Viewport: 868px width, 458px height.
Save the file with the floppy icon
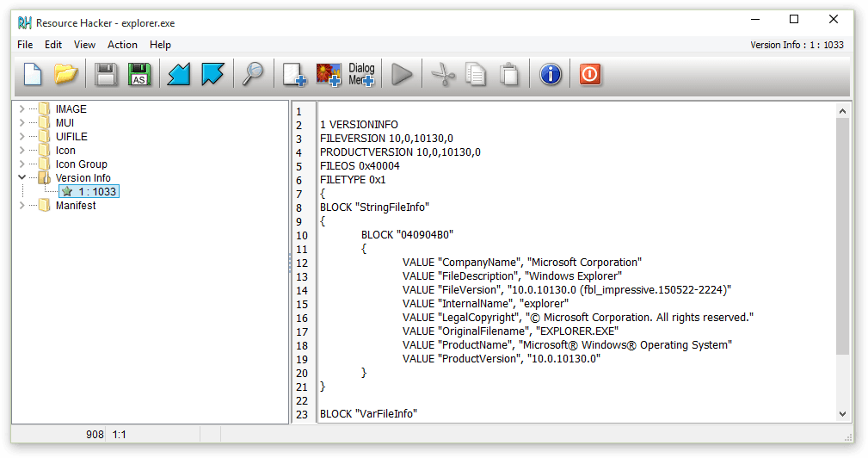click(x=105, y=74)
